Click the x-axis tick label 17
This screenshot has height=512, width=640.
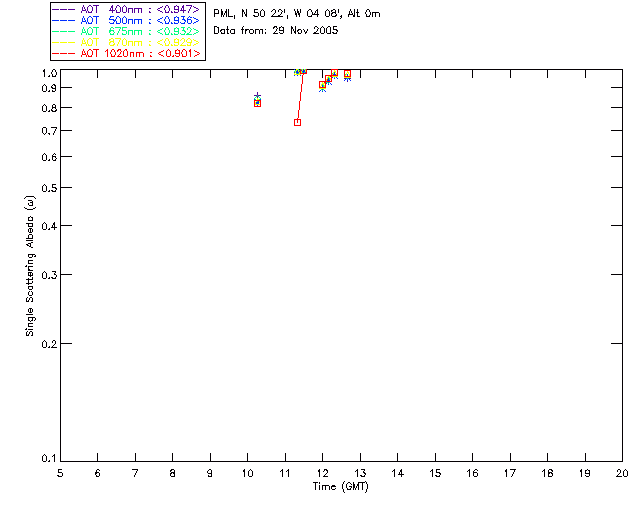point(510,473)
